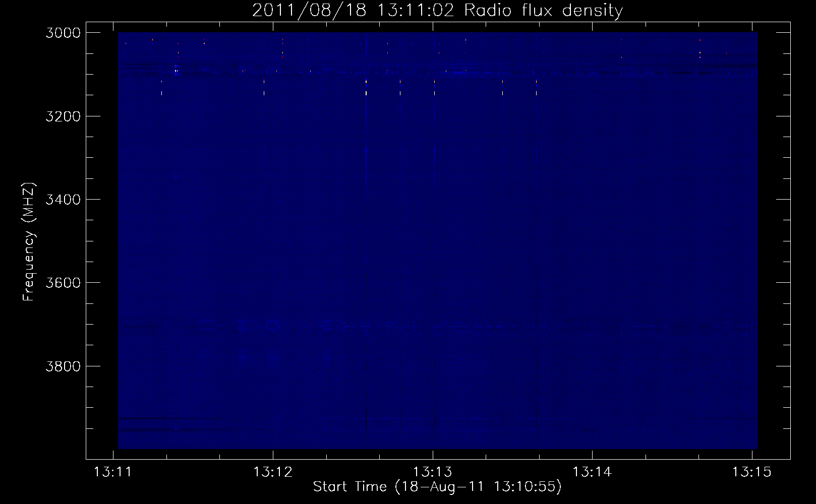Click the 13:11 time axis label
816x504 pixels.
pos(113,472)
